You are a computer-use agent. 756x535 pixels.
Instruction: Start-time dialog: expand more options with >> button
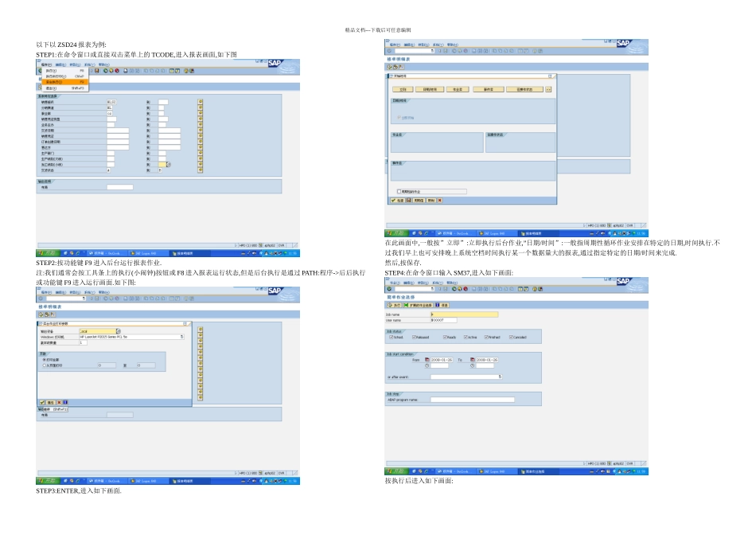point(548,89)
